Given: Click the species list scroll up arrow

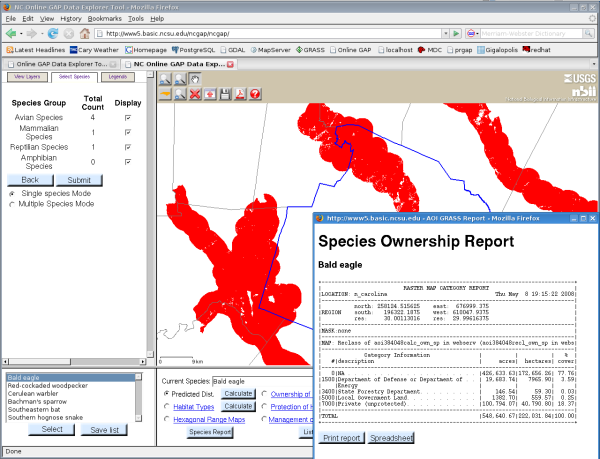Looking at the screenshot, I should pos(139,377).
